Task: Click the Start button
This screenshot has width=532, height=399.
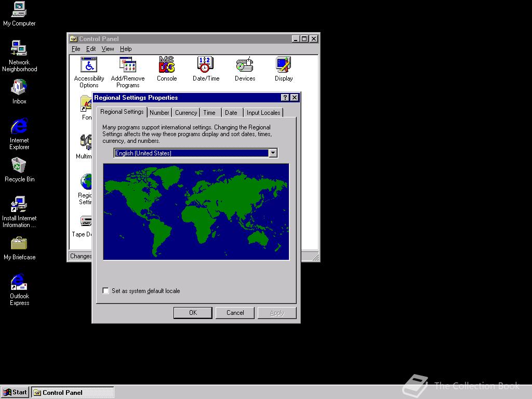Action: (x=15, y=392)
